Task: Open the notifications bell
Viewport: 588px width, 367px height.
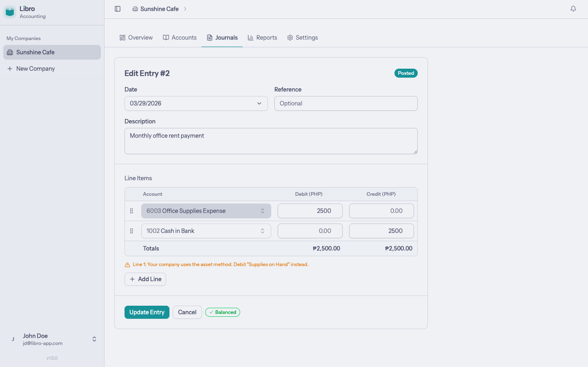Action: pos(573,9)
